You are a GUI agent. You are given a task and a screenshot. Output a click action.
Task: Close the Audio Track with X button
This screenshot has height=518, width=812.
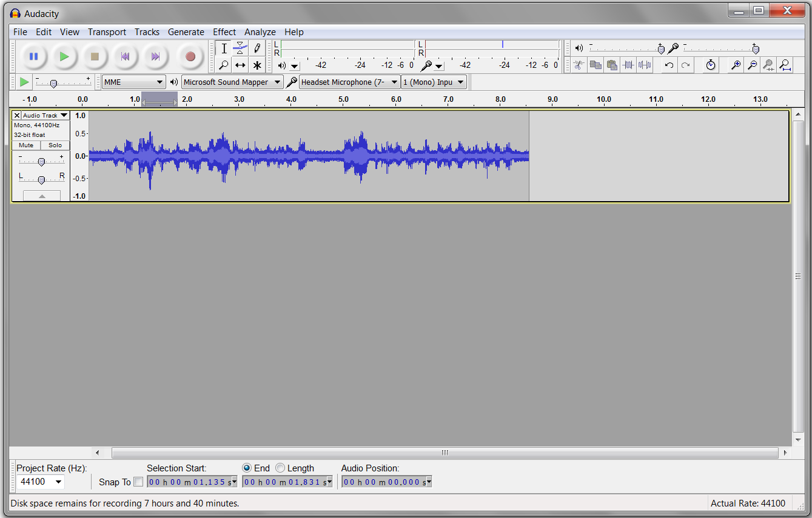click(17, 115)
